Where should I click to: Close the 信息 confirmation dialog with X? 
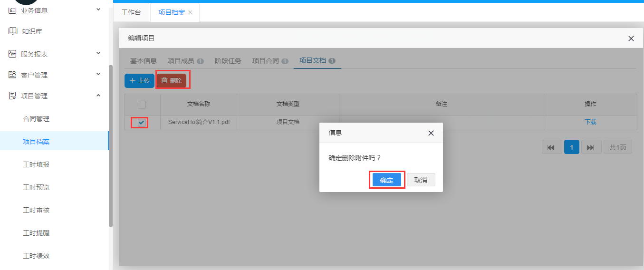pos(431,133)
